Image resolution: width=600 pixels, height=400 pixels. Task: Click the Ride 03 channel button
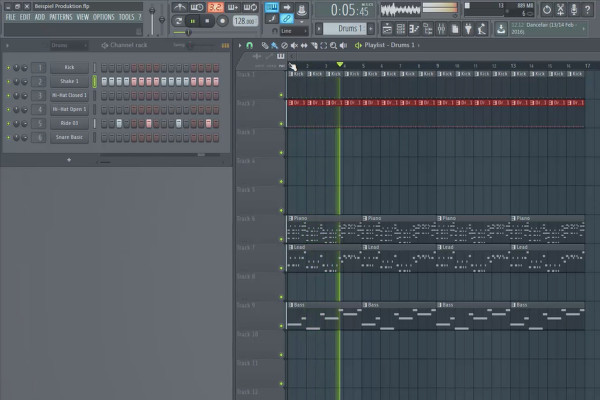click(69, 123)
